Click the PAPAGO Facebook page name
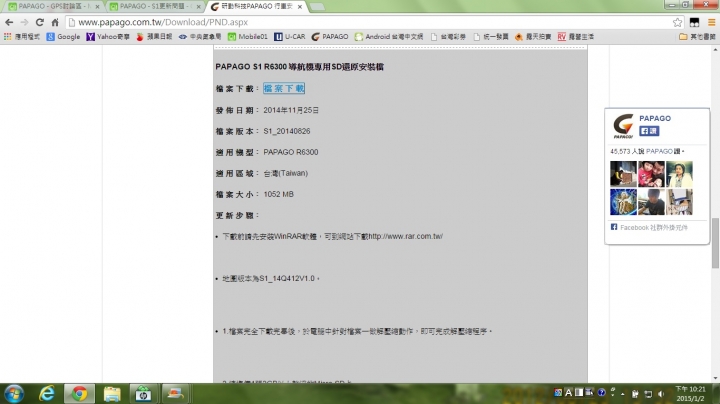 [x=655, y=118]
